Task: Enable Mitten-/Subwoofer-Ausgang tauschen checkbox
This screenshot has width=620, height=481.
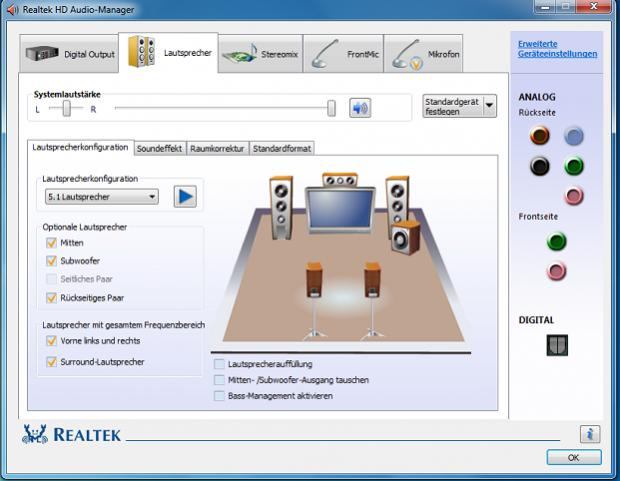Action: pyautogui.click(x=219, y=380)
